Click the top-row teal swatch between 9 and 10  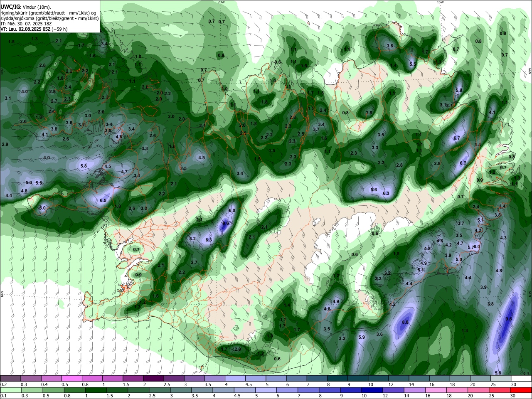point(358,379)
